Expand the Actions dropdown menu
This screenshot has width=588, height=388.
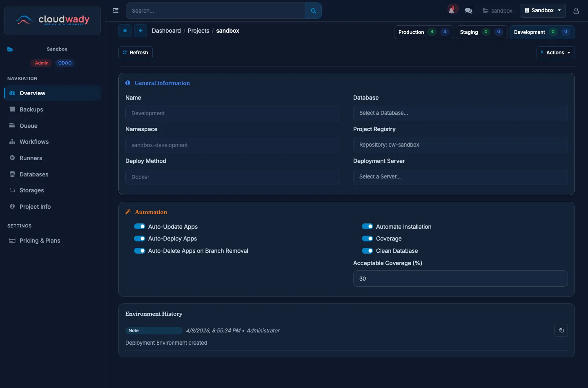point(555,53)
